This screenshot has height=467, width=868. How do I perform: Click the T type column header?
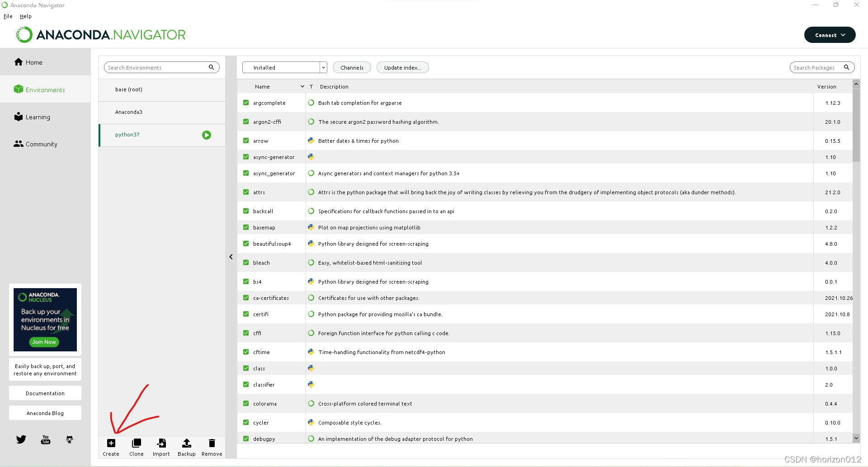pyautogui.click(x=311, y=86)
